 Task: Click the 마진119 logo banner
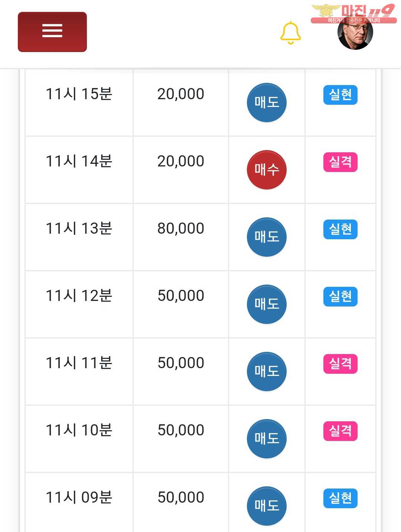(353, 13)
